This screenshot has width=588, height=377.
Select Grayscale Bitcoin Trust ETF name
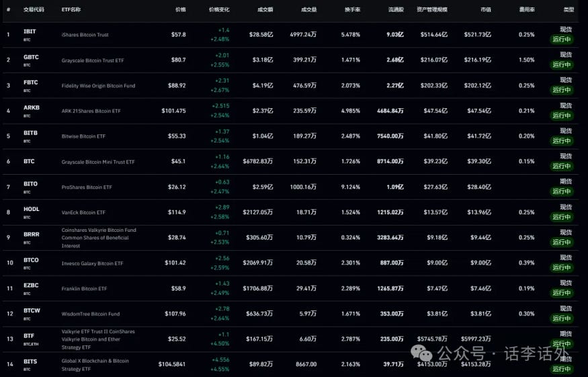(92, 60)
